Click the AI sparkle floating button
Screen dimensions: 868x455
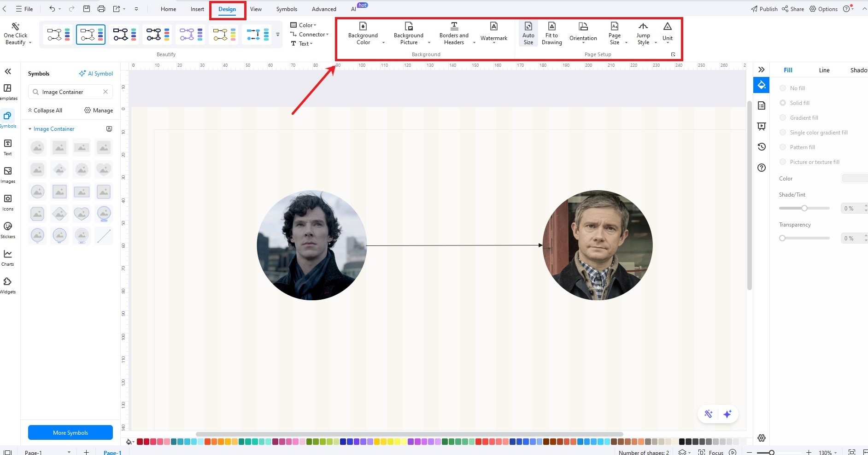727,414
